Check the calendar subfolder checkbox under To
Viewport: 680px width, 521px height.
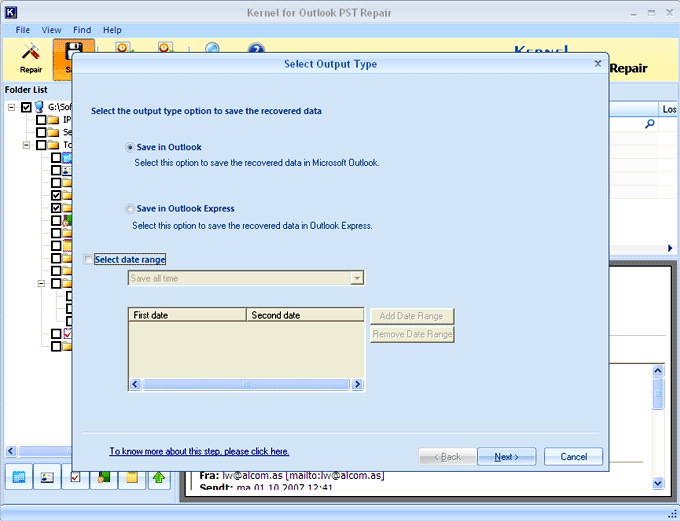[56, 157]
